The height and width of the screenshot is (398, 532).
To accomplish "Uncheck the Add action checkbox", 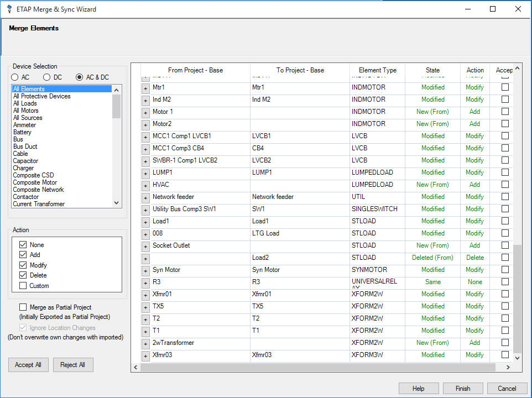I will [23, 255].
